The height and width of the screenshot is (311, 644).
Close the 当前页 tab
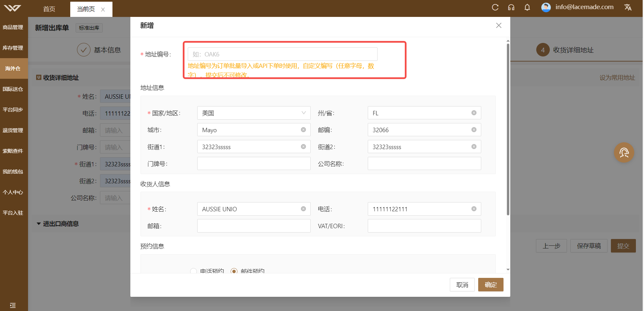pos(103,9)
